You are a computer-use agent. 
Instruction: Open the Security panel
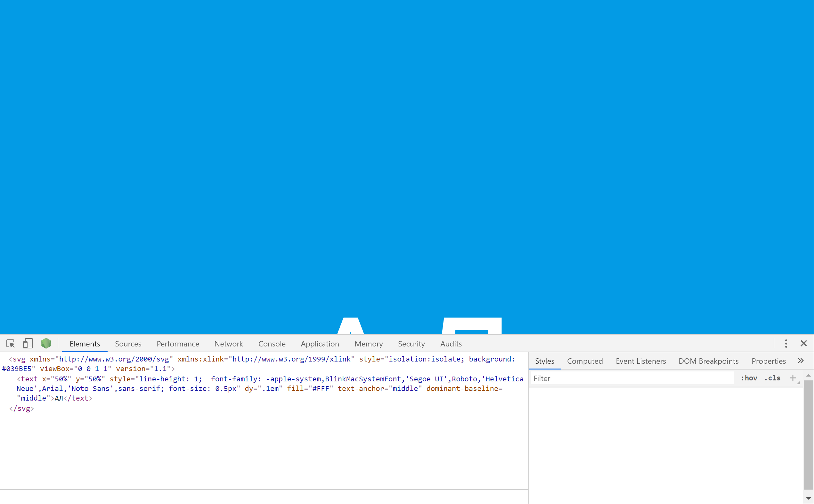tap(411, 344)
